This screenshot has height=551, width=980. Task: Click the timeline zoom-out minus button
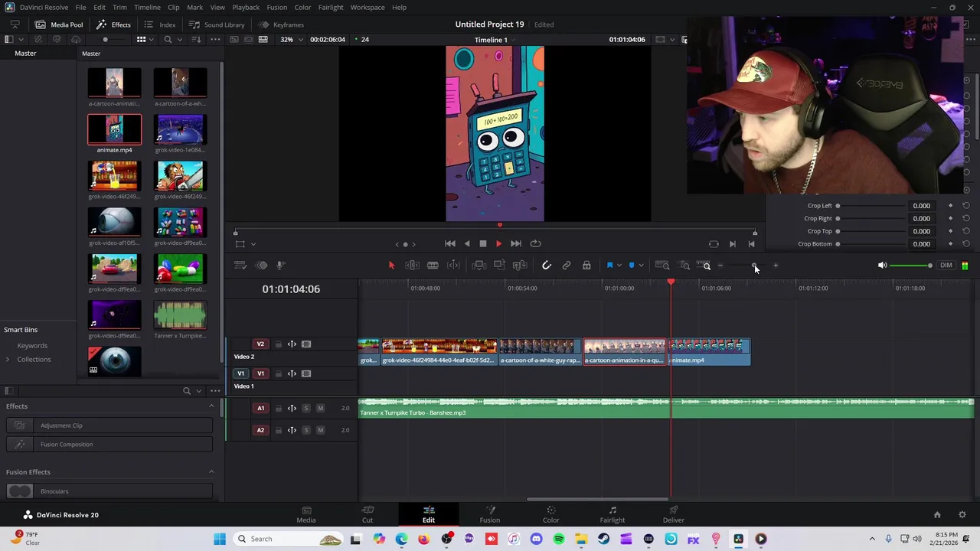tap(720, 266)
